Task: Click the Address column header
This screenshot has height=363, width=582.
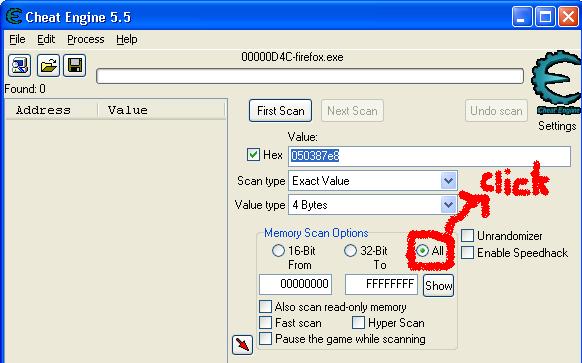Action: 51,110
